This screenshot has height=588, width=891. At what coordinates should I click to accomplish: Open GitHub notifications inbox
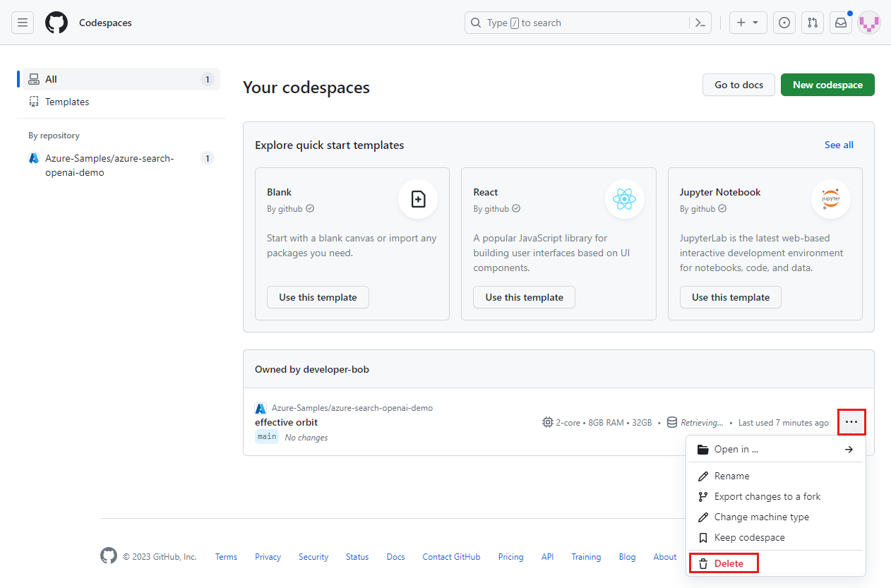tap(840, 22)
